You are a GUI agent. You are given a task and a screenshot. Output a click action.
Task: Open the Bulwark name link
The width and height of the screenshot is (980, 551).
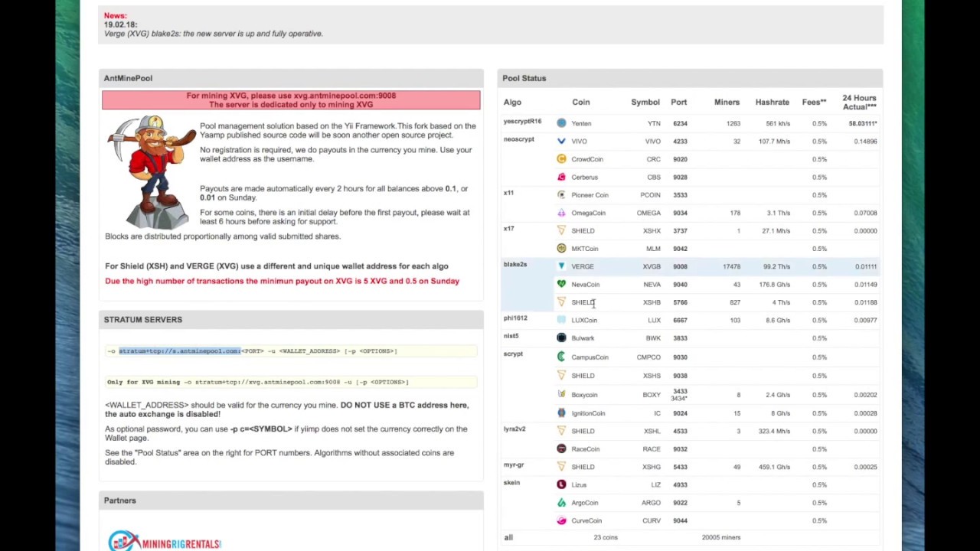(583, 338)
